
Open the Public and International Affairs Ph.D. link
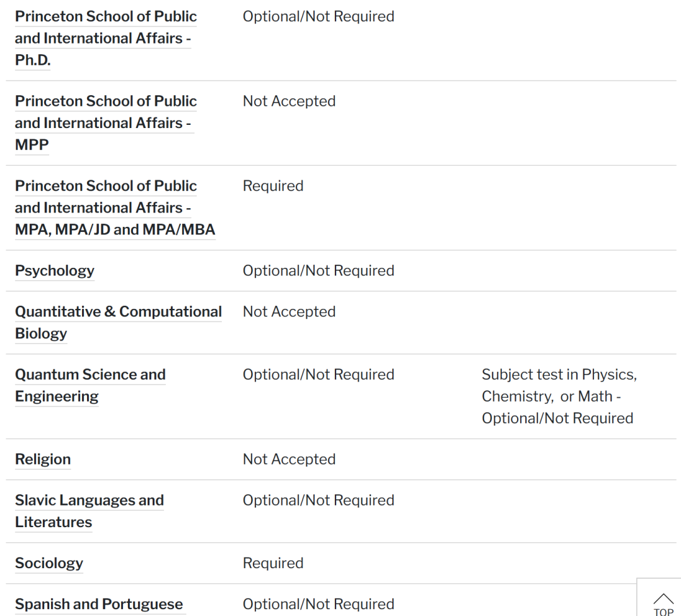pyautogui.click(x=105, y=38)
